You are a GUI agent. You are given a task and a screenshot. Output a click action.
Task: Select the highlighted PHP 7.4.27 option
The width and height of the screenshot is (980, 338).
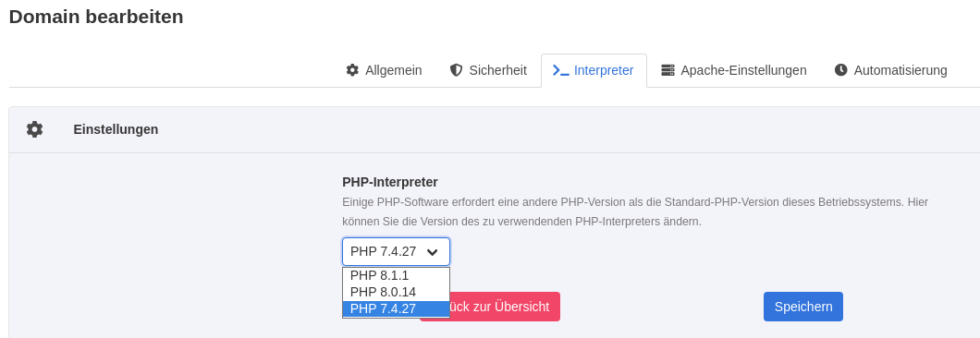[x=396, y=308]
